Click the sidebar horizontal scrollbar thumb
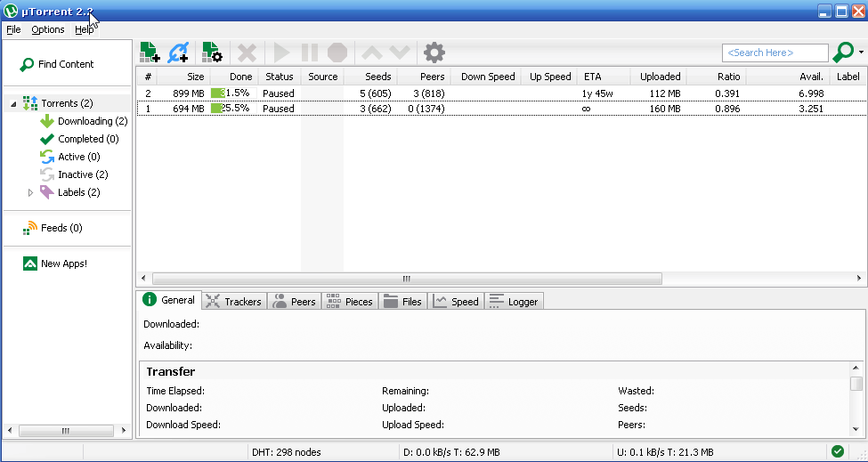This screenshot has width=868, height=462. tap(66, 431)
